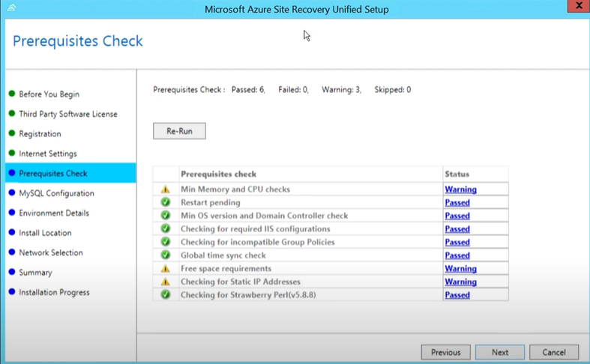Click the warning icon for Free space requirements
The width and height of the screenshot is (590, 364).
(165, 268)
